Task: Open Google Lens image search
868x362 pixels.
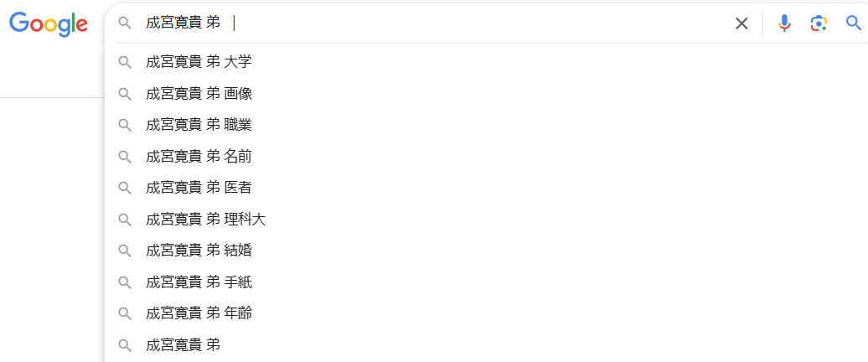Action: (819, 23)
